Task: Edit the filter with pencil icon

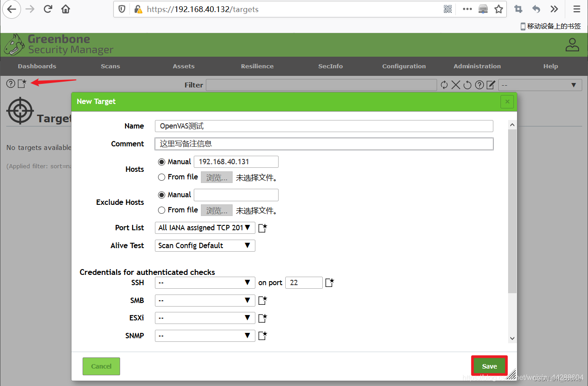Action: click(x=491, y=85)
